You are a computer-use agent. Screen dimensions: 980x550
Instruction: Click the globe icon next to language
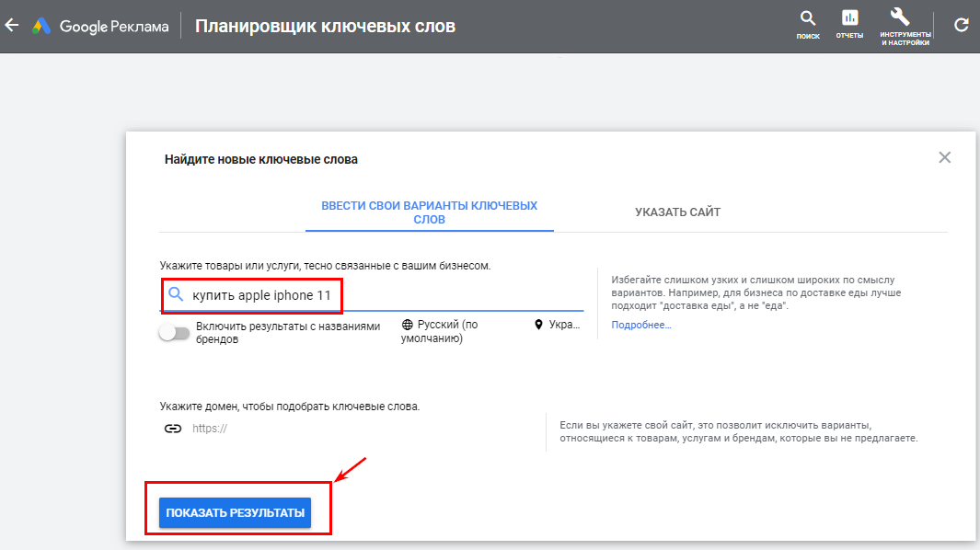408,326
